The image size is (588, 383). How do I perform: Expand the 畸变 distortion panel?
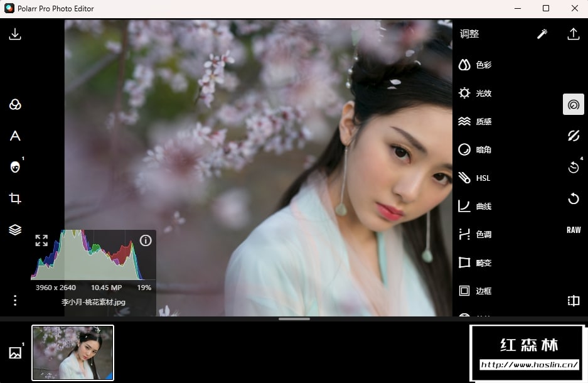(x=475, y=262)
